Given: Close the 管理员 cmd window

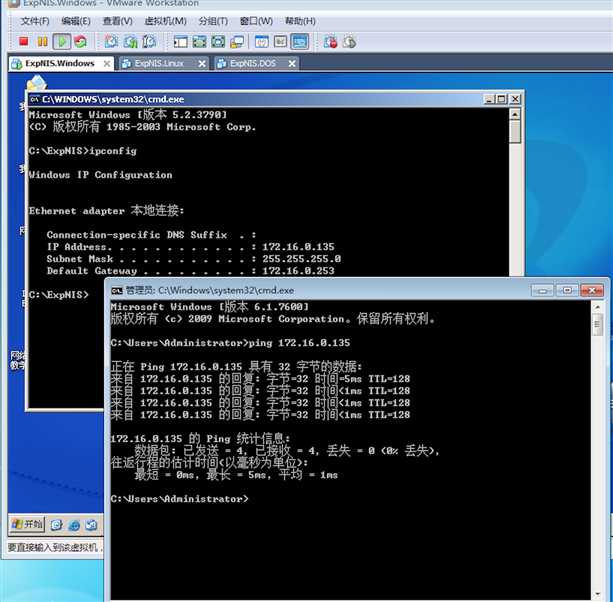Looking at the screenshot, I should [x=592, y=290].
